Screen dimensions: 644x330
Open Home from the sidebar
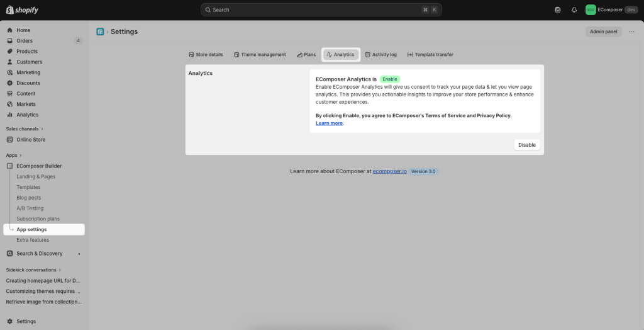pyautogui.click(x=23, y=30)
